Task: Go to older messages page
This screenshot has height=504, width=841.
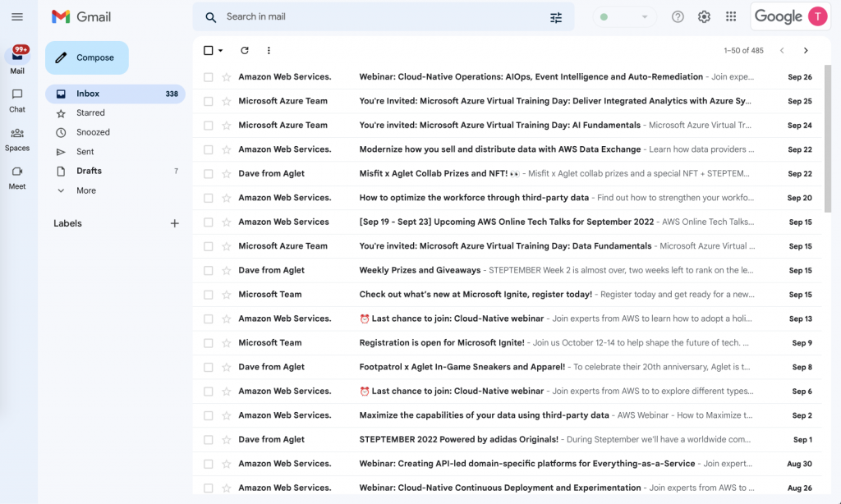Action: 806,50
